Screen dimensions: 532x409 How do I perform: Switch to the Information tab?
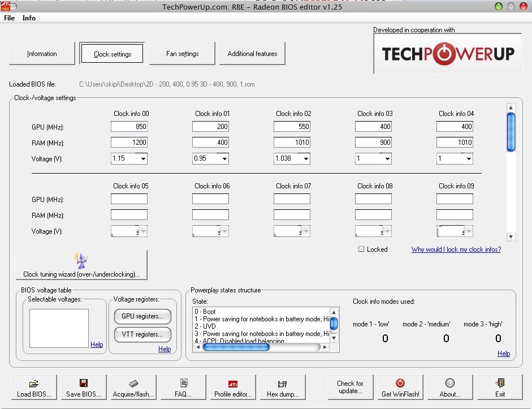pos(42,54)
